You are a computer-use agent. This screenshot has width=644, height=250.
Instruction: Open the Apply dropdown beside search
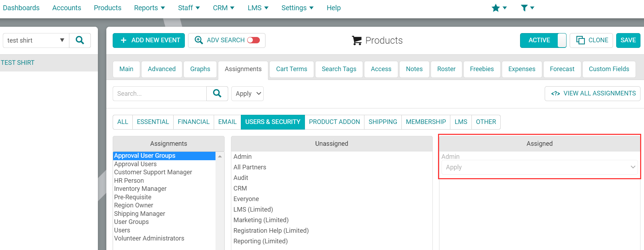click(x=248, y=94)
